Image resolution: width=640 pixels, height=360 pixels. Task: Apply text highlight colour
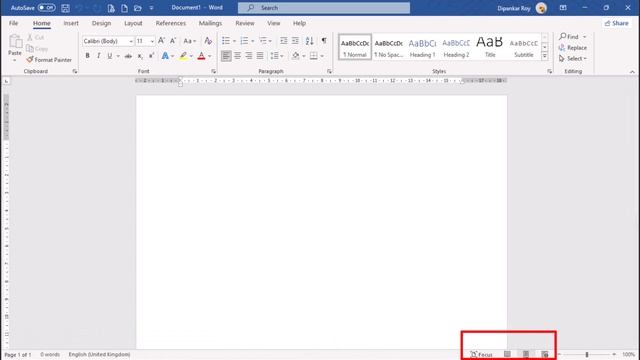tap(183, 56)
